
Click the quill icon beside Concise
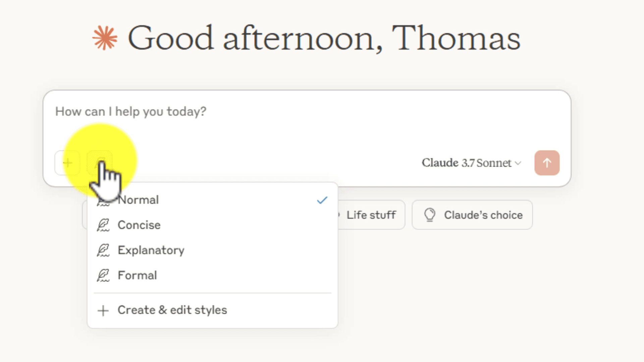tap(103, 225)
